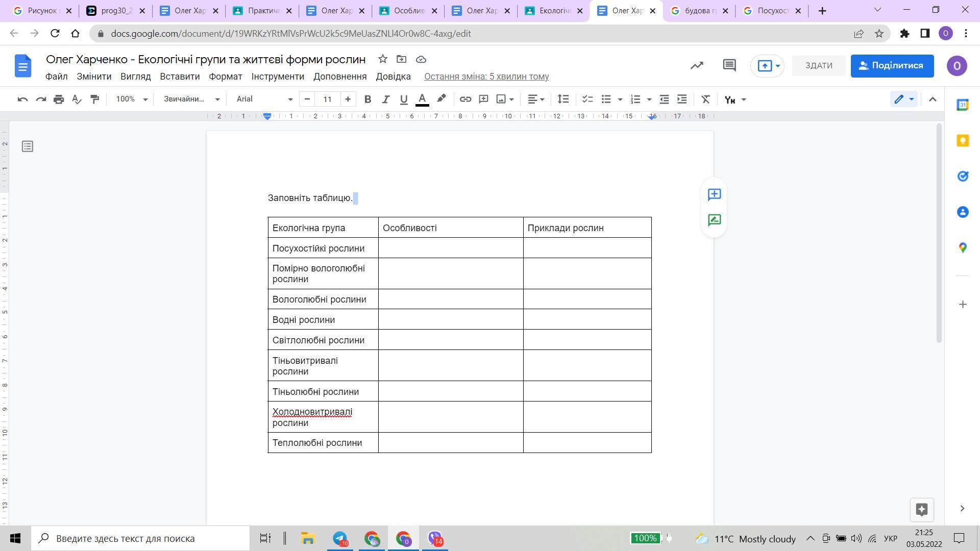Image resolution: width=980 pixels, height=551 pixels.
Task: Toggle underline formatting
Action: 404,99
